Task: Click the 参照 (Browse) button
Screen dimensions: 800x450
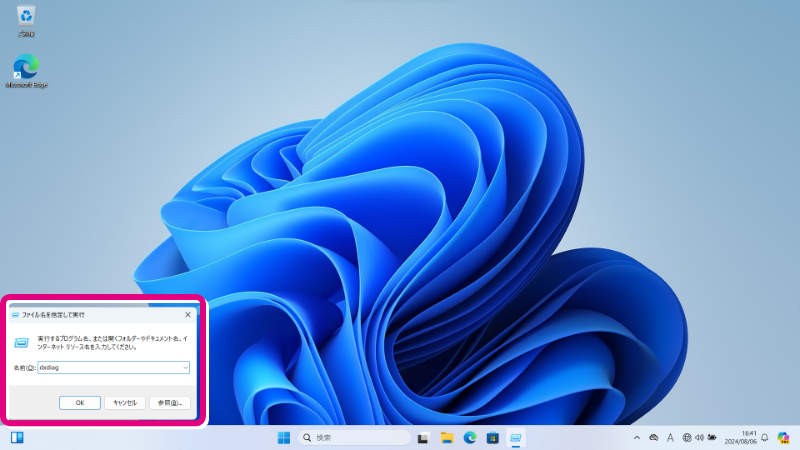Action: click(x=169, y=402)
